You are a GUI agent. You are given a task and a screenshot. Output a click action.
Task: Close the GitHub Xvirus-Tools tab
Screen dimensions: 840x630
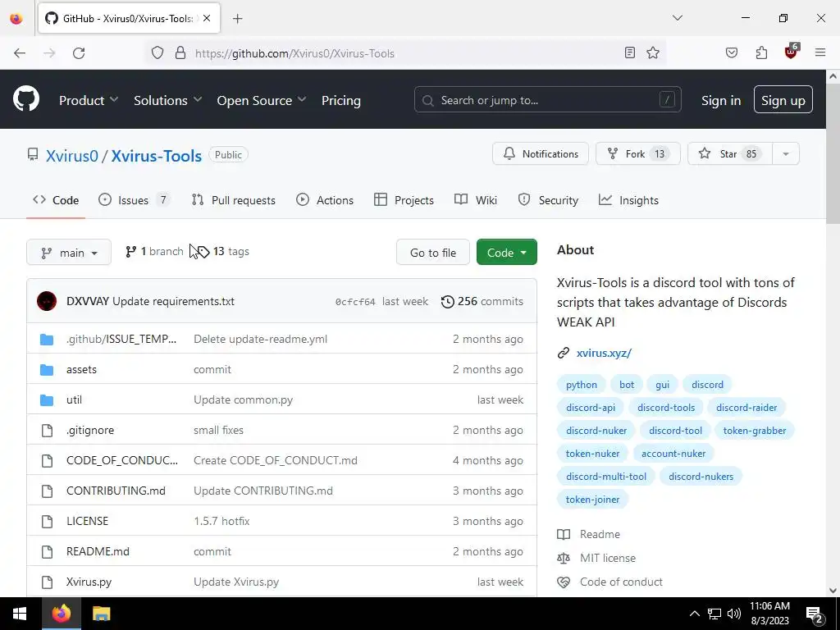click(207, 18)
